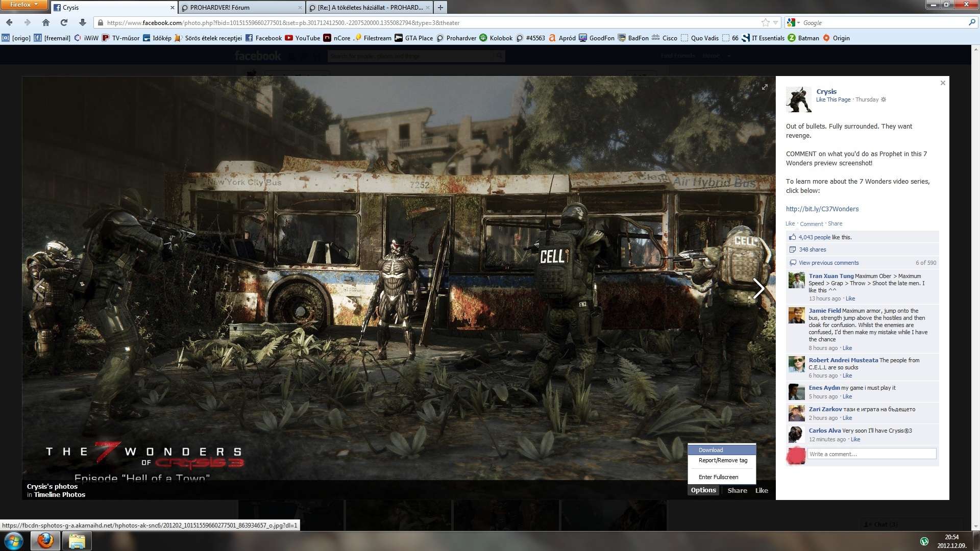
Task: Open the Firefox home page icon
Action: (46, 22)
